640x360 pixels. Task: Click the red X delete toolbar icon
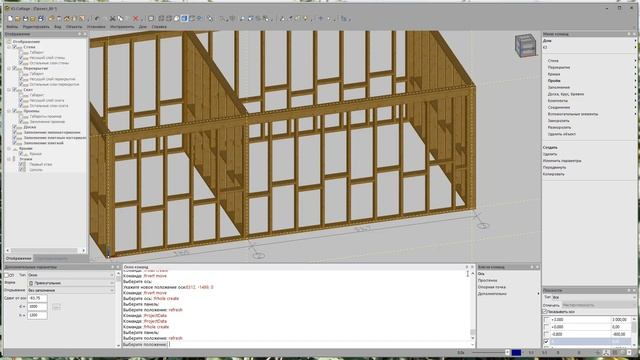tap(136, 19)
